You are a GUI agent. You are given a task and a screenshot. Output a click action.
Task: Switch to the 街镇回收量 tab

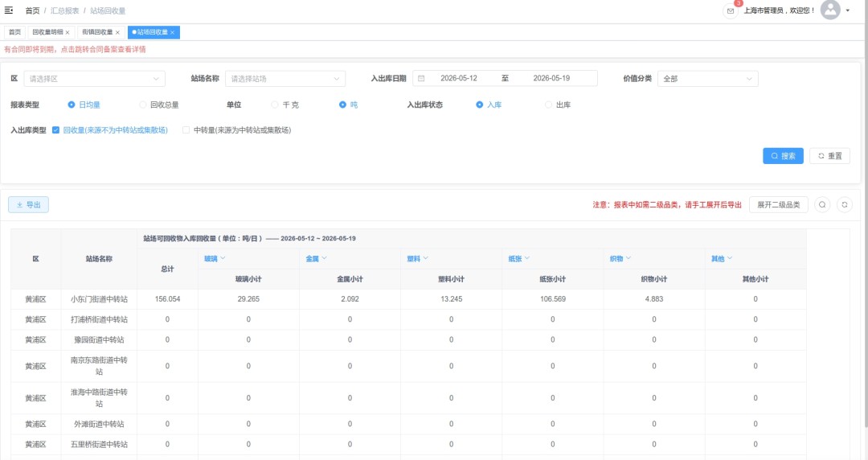click(x=97, y=32)
